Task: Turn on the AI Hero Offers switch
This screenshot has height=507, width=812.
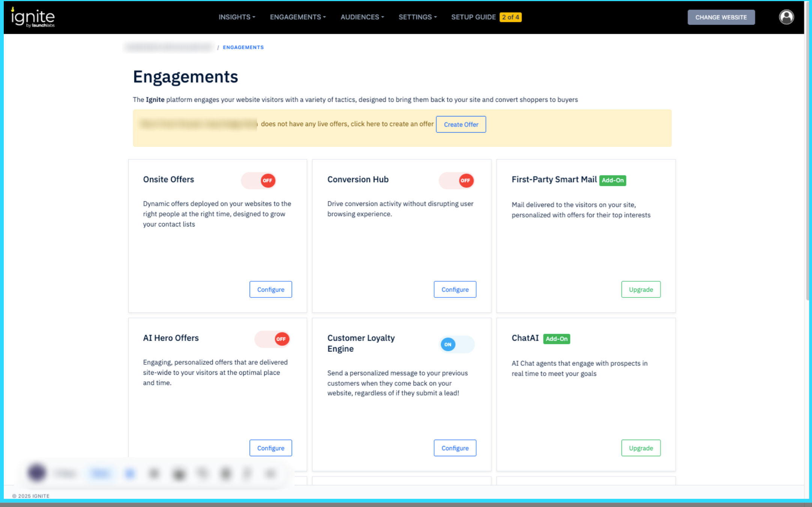Action: click(272, 339)
